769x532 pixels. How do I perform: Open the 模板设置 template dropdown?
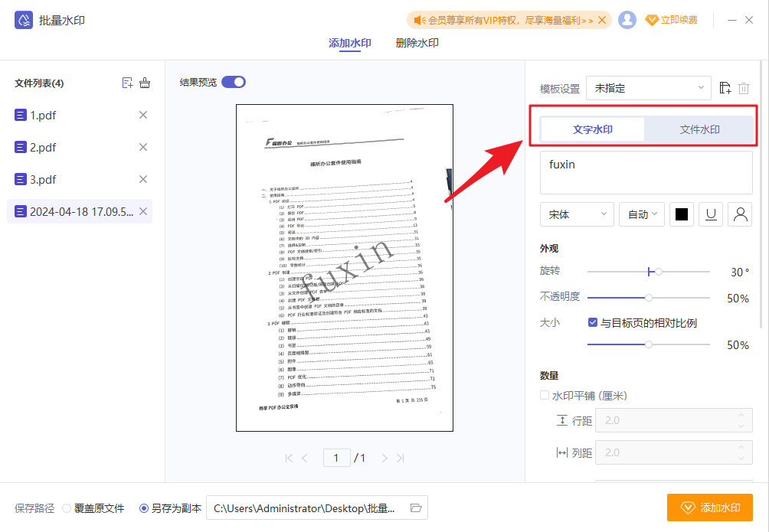pos(648,88)
